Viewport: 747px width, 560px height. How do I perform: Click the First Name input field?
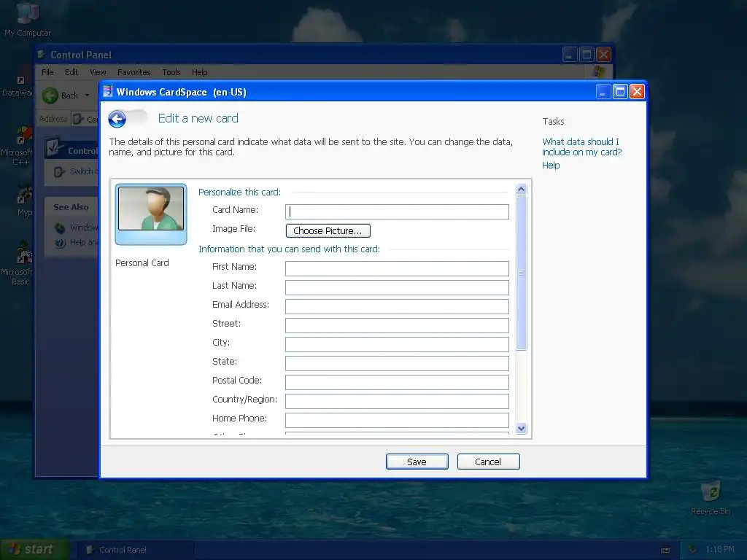tap(397, 268)
